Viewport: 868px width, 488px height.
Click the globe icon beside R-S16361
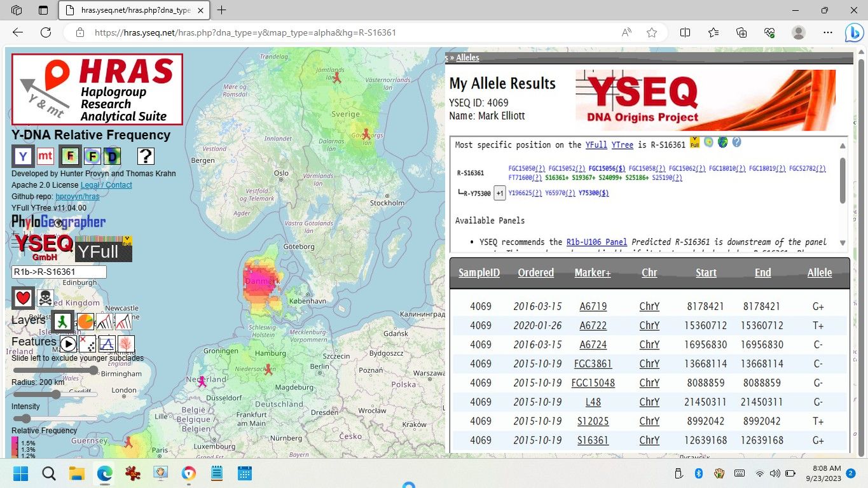pos(722,142)
